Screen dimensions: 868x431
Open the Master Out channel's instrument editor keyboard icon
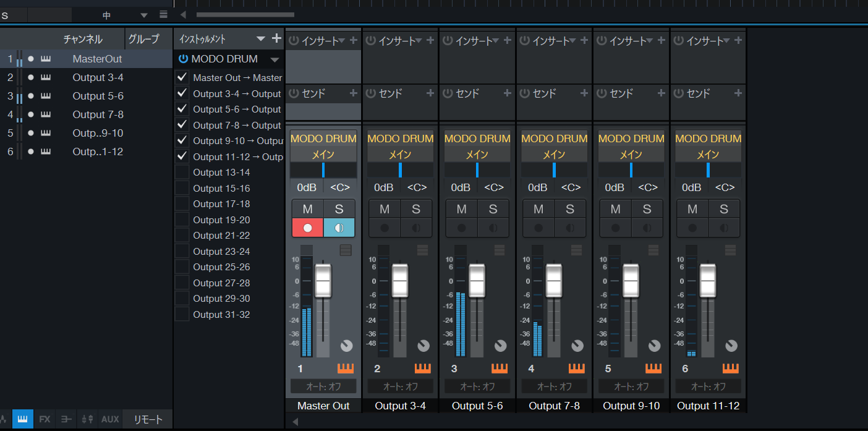coord(346,369)
